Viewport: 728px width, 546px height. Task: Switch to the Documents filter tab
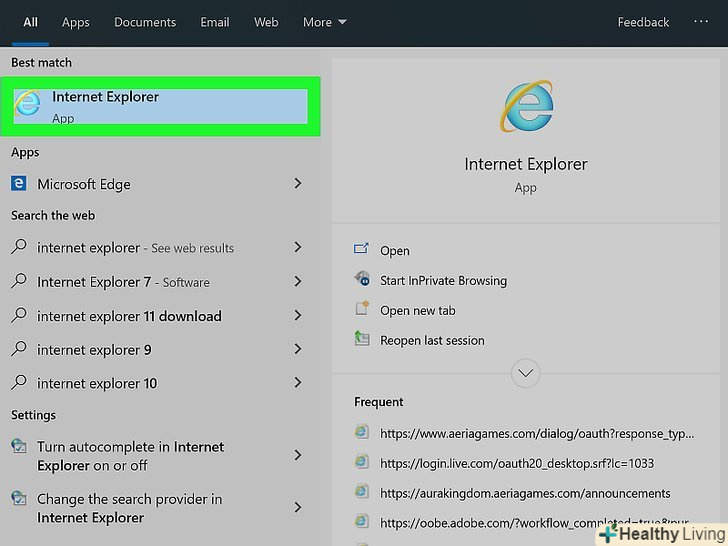pos(145,22)
